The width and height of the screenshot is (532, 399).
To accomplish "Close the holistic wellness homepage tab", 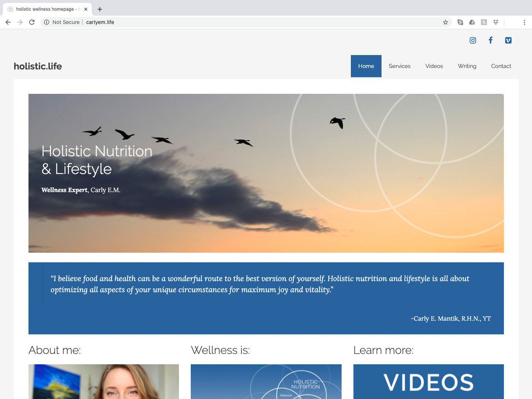I will [x=86, y=9].
